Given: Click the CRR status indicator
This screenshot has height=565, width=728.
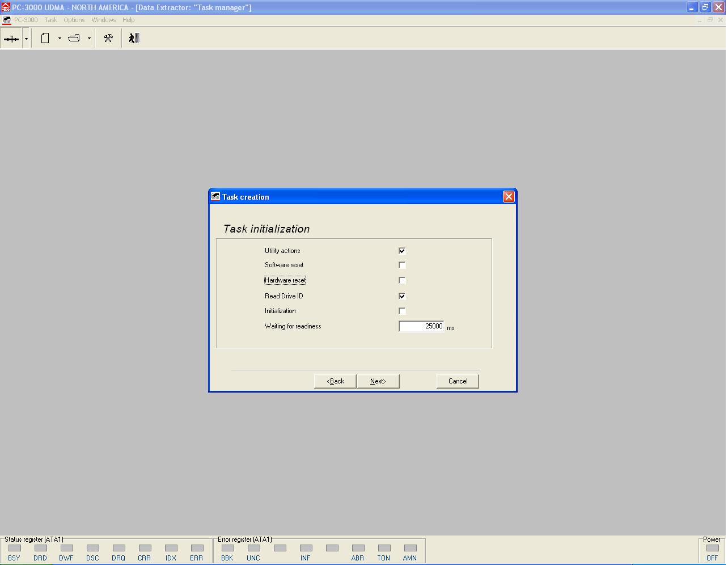Looking at the screenshot, I should (x=145, y=548).
